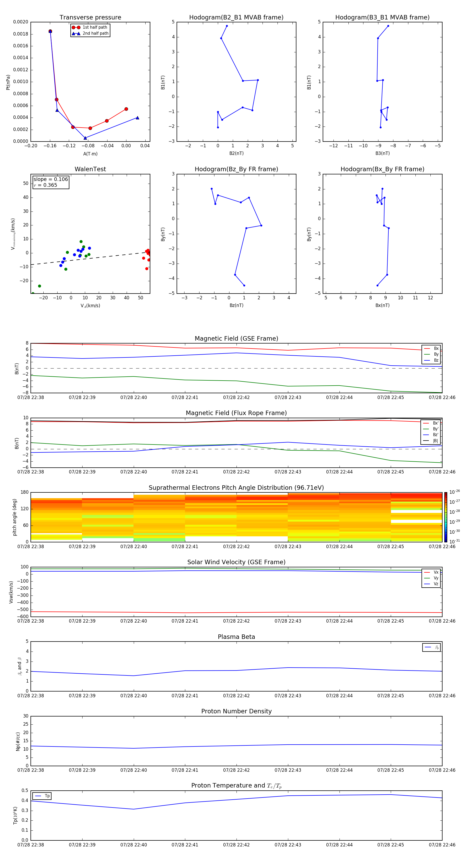Click the 'Hodogram(Bz_By FR frame)' title
Screen dimensions: 473x868
click(x=236, y=169)
